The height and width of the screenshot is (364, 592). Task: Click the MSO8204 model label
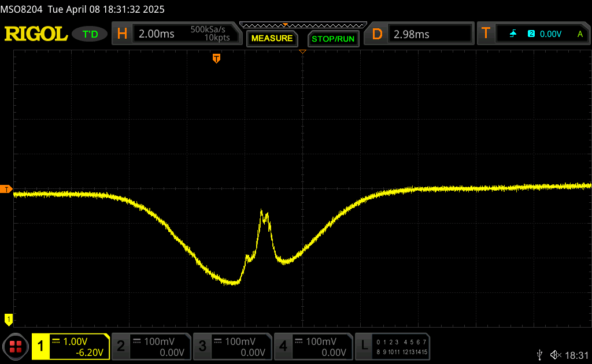pos(21,9)
